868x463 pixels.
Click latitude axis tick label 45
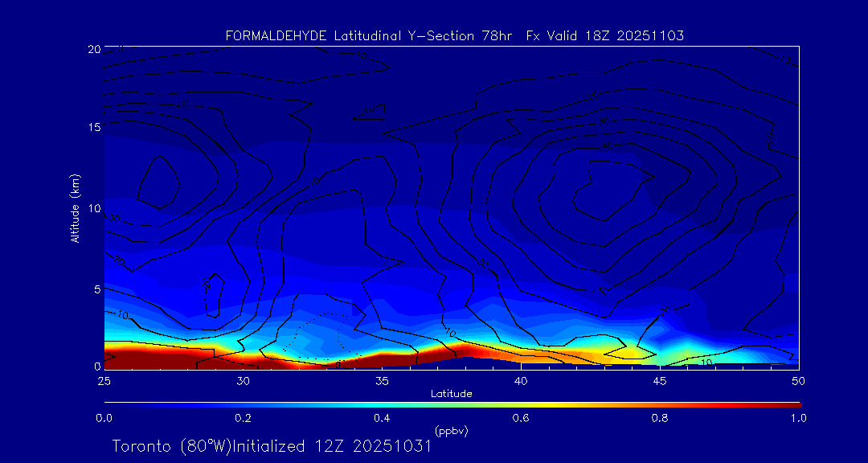coord(660,381)
